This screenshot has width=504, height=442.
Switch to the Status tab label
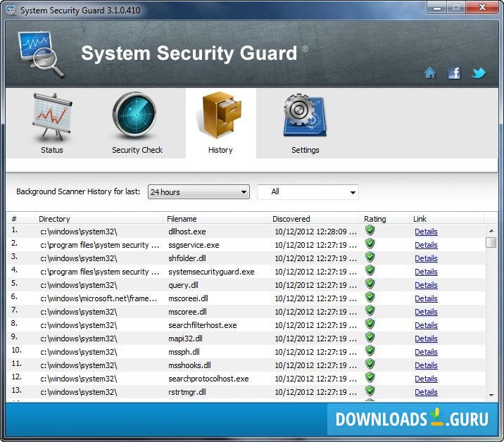click(52, 150)
